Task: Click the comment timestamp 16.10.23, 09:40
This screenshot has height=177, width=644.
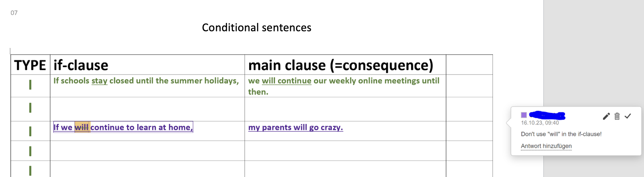Action: click(540, 123)
